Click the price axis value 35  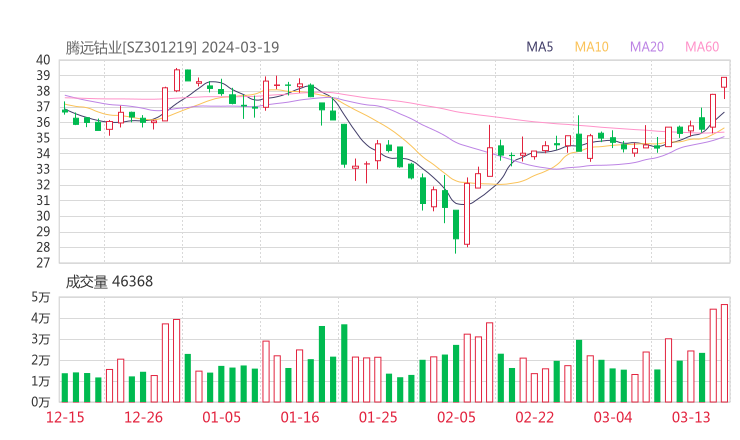pos(43,138)
